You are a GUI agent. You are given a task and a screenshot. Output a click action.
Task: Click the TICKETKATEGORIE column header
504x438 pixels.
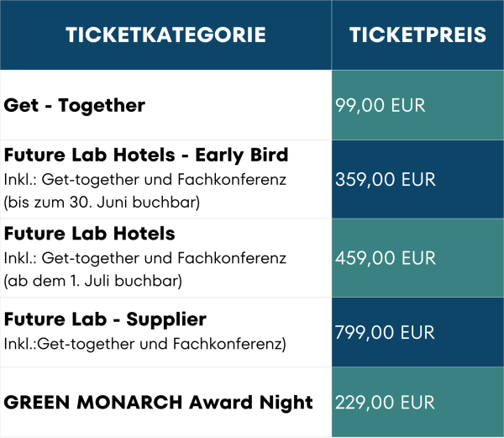point(165,34)
